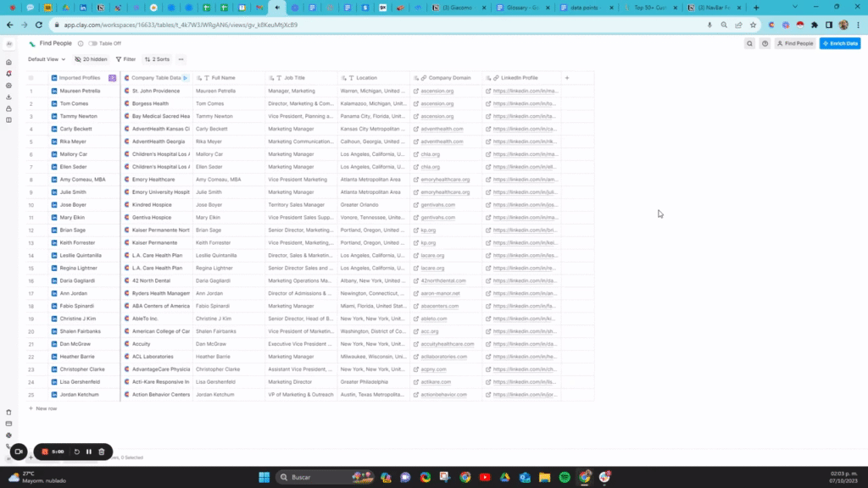Click the home icon in left sidebar
This screenshot has height=488, width=868.
[8, 62]
